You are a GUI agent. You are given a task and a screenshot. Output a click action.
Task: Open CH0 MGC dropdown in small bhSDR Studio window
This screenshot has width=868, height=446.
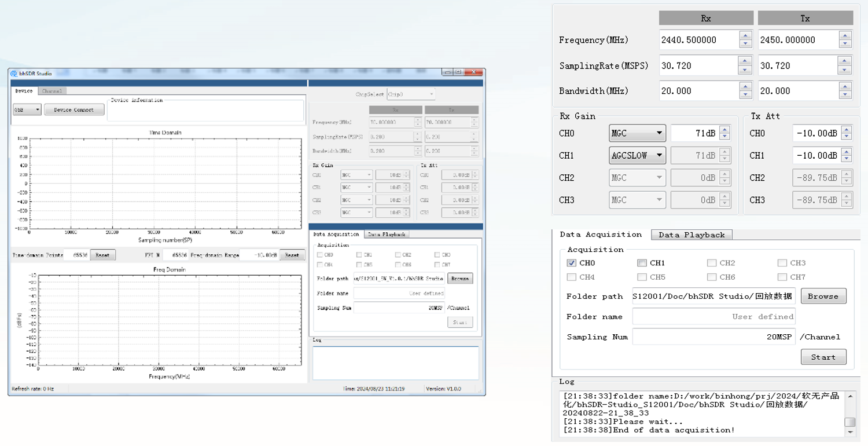coord(356,175)
